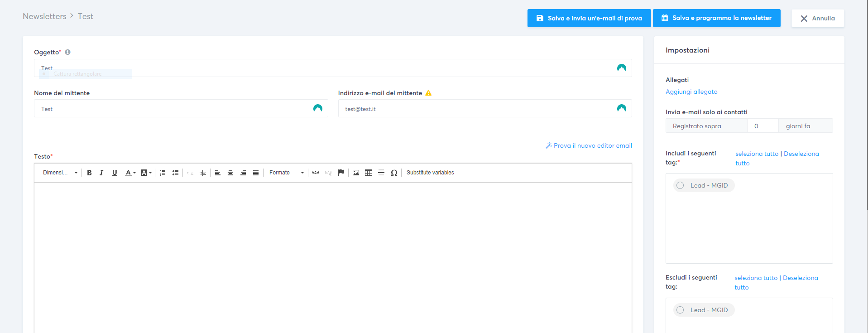Click Salva e invia un'e-mail di prova
The image size is (868, 333).
[589, 18]
